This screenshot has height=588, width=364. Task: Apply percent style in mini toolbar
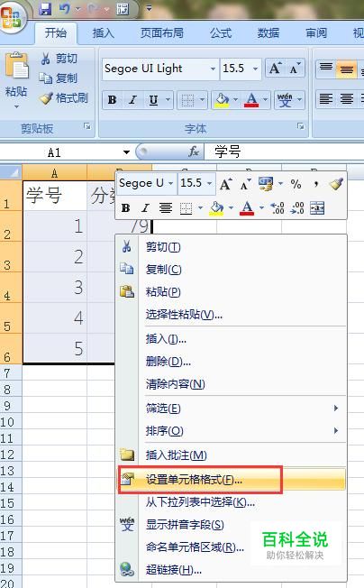tap(296, 184)
